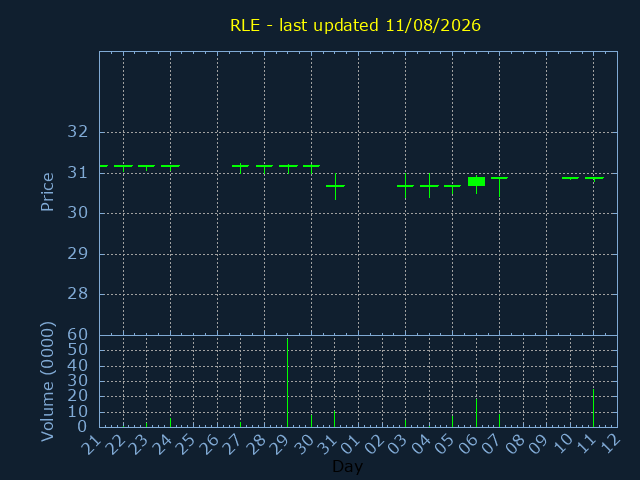Image resolution: width=640 pixels, height=480 pixels.
Task: Click the Price axis title
Action: click(x=47, y=192)
